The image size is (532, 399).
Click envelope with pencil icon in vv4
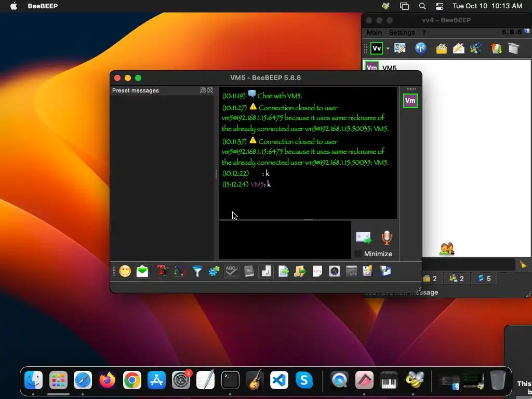click(458, 48)
